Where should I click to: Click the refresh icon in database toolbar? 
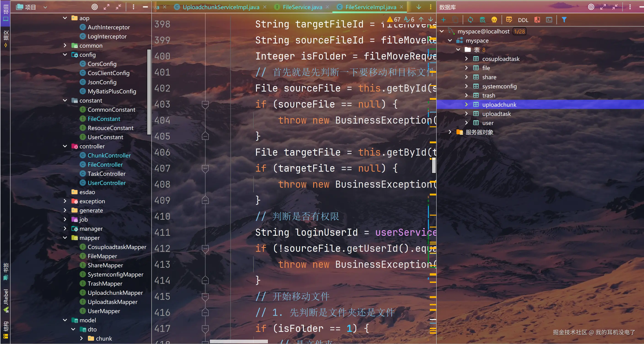[x=470, y=20]
